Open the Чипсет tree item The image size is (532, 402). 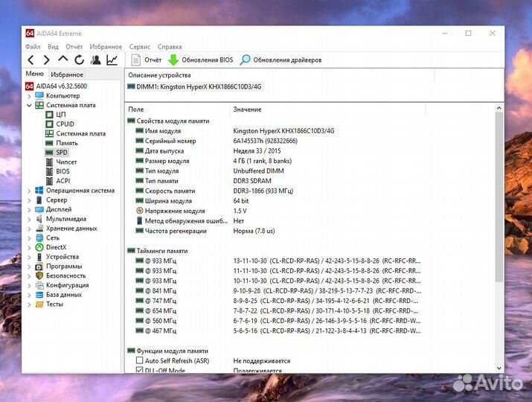coord(66,162)
